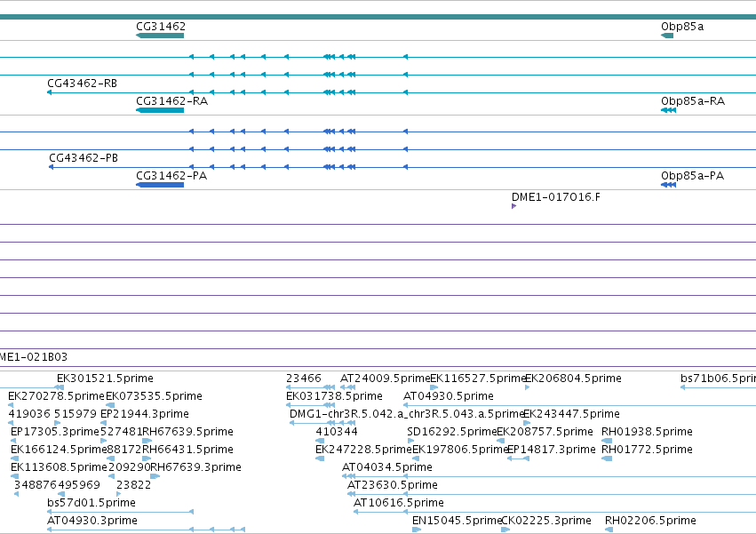Viewport: 756px width, 534px height.
Task: Select EK247228.5prime EST label
Action: [363, 450]
